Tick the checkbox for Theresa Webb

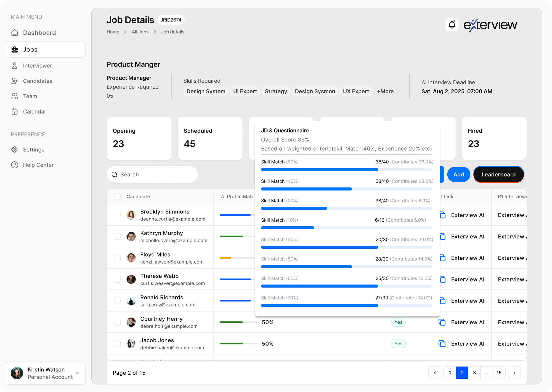[117, 279]
